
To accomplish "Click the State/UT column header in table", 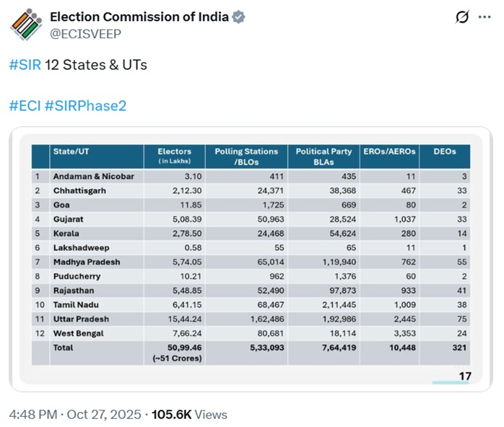I will click(x=71, y=151).
